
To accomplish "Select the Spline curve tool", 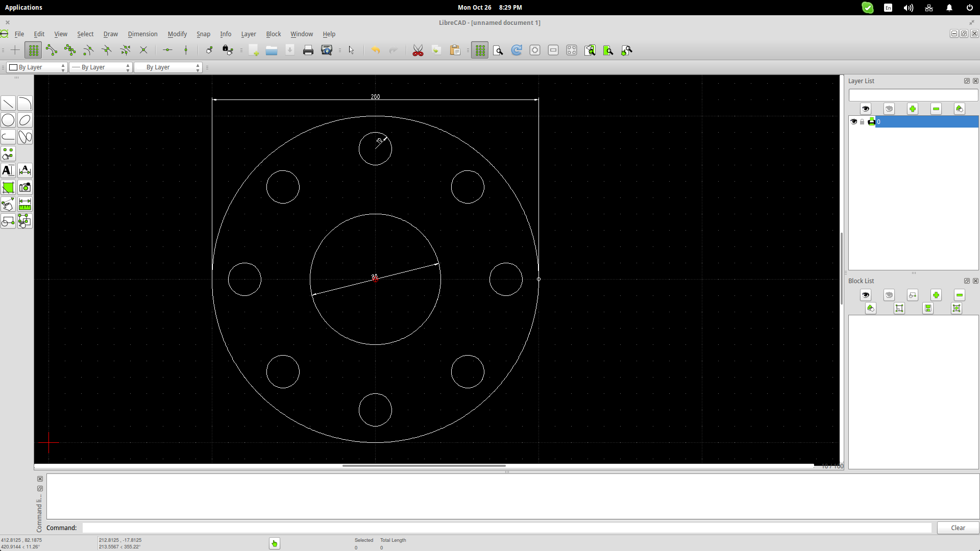I will pyautogui.click(x=25, y=137).
